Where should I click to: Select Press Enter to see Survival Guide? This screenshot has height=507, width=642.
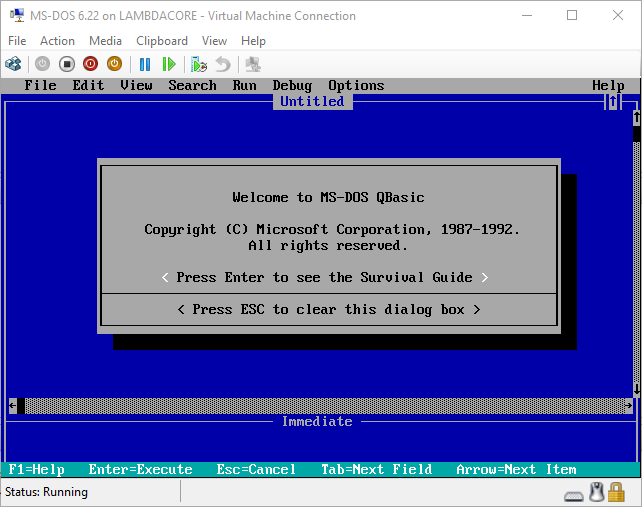pos(325,277)
